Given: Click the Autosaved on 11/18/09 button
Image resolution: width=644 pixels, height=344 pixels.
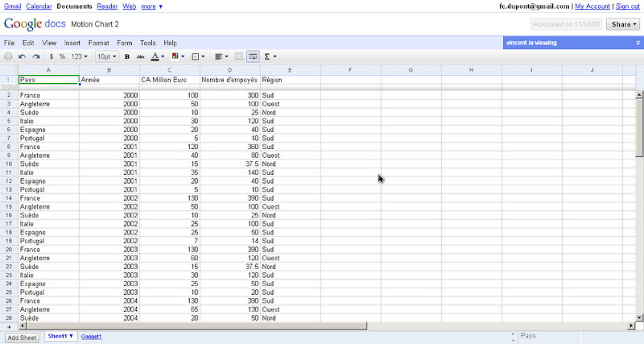Looking at the screenshot, I should coord(566,24).
